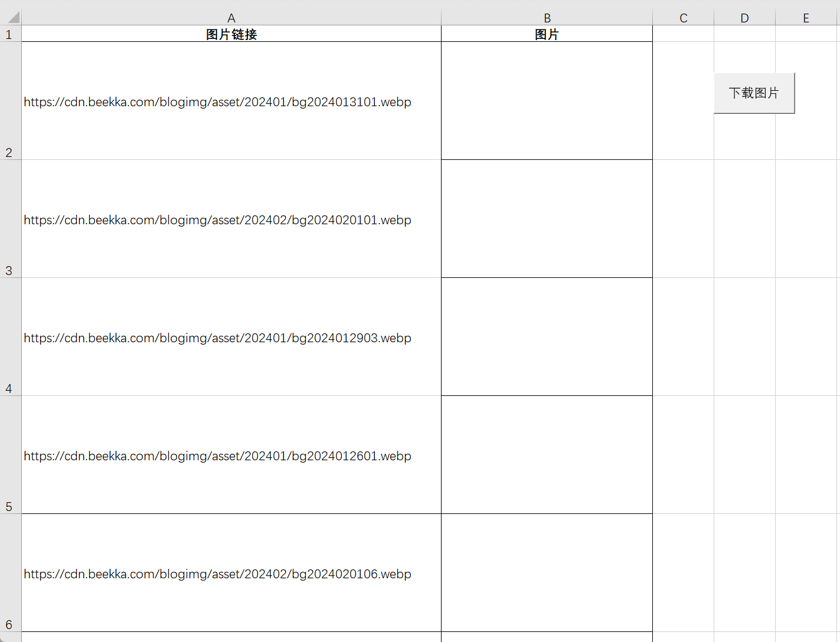
Task: Select column C header
Action: coord(683,18)
